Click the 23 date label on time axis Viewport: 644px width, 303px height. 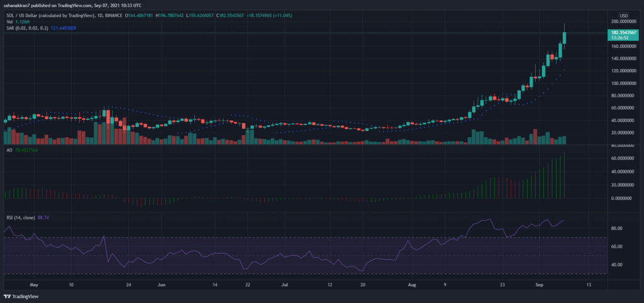pyautogui.click(x=502, y=284)
